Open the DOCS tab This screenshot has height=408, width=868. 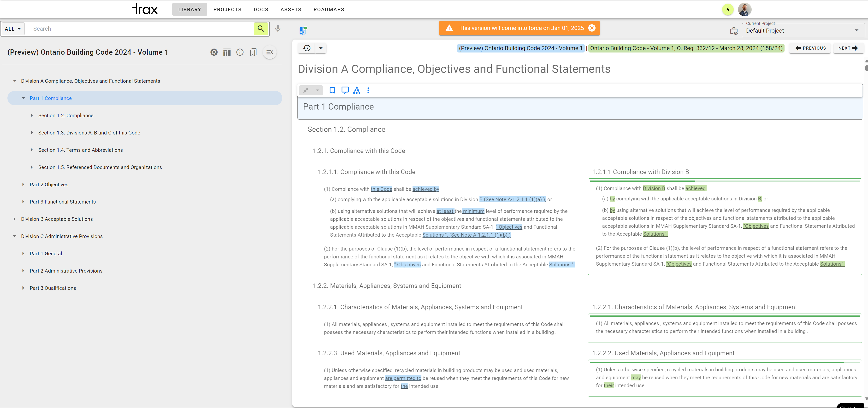[x=261, y=9]
